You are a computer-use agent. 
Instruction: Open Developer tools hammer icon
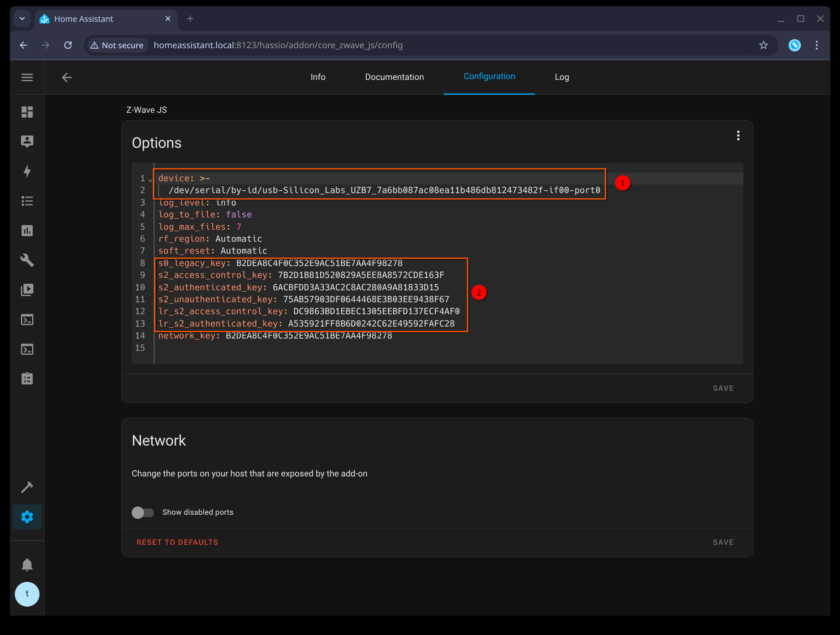pos(27,487)
